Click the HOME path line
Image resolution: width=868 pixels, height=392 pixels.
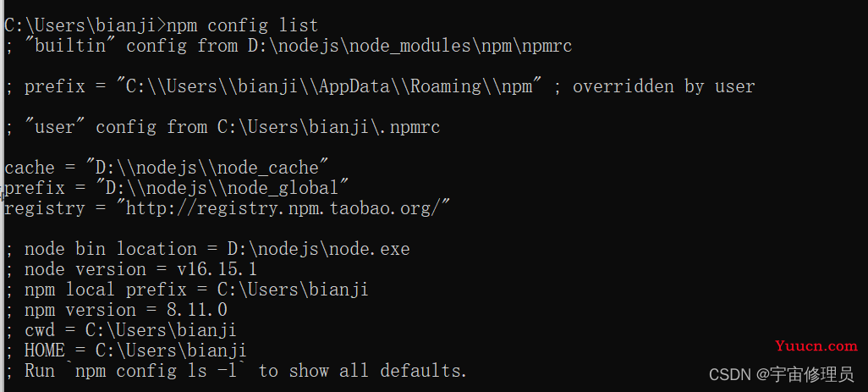click(x=126, y=351)
